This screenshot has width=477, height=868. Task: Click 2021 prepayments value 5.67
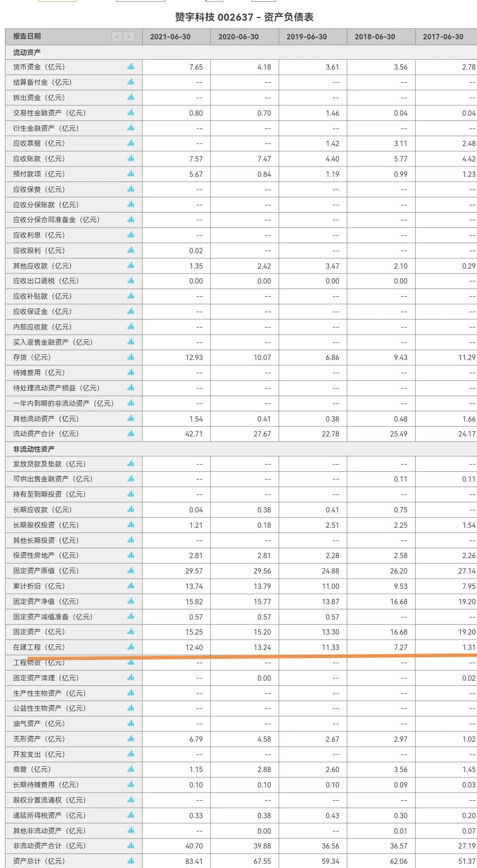click(196, 174)
